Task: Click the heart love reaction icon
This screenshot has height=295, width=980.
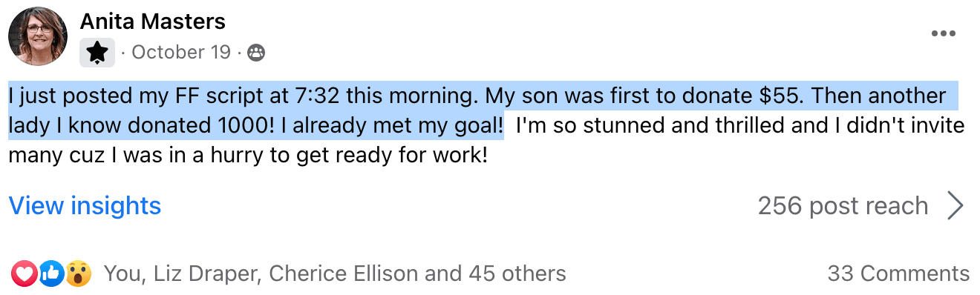Action: click(24, 274)
